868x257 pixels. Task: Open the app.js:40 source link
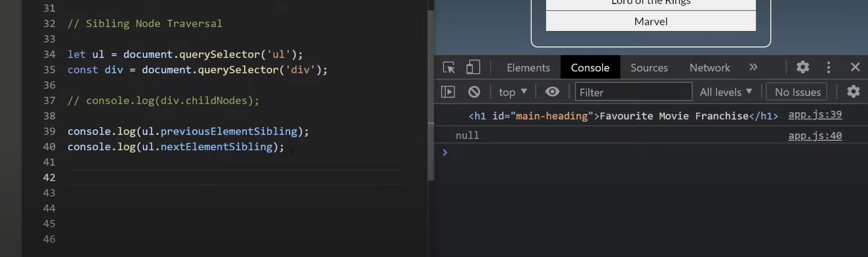click(x=815, y=136)
